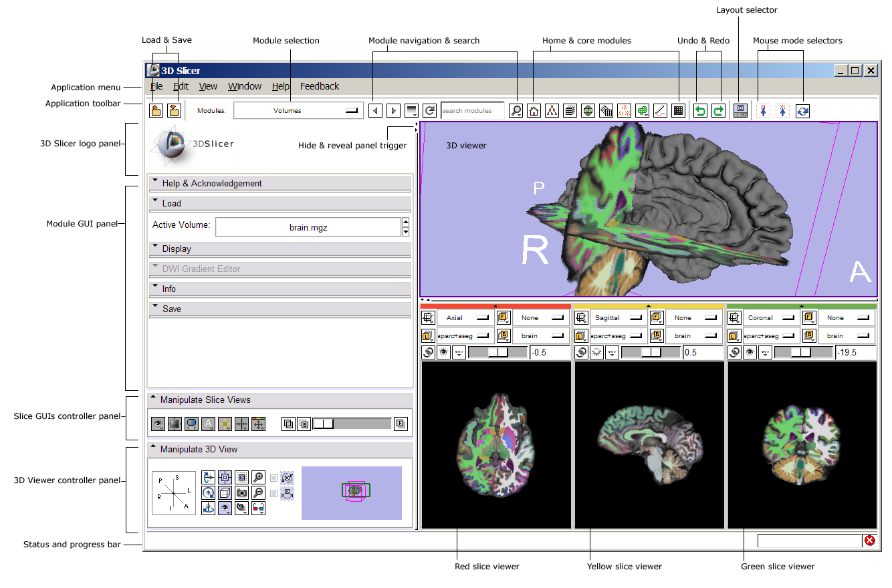
Task: Click the Redo arrow button
Action: [717, 111]
